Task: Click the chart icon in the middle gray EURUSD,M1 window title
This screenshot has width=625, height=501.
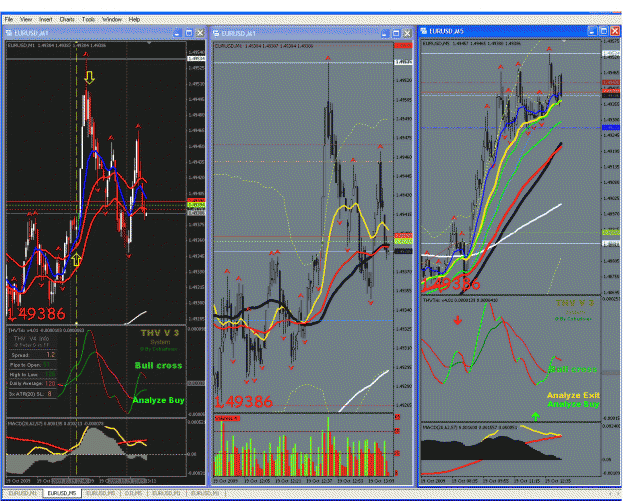Action: [x=216, y=33]
